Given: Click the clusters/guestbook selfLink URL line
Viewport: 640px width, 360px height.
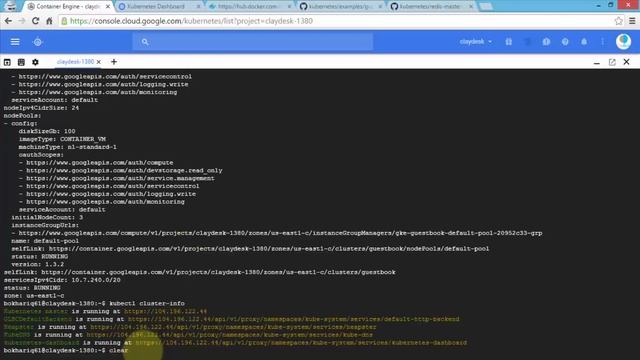Looking at the screenshot, I should pos(200,272).
